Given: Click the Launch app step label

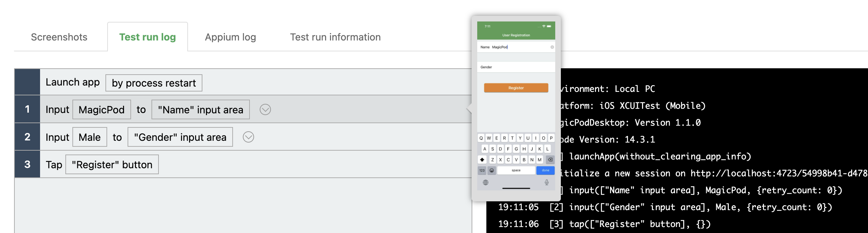Looking at the screenshot, I should click(73, 82).
